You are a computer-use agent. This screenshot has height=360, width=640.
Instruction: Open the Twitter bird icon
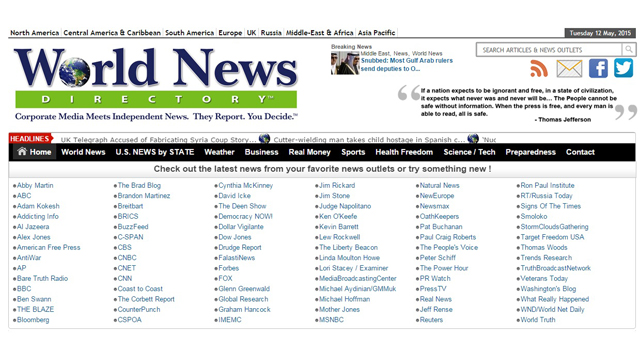[x=623, y=68]
